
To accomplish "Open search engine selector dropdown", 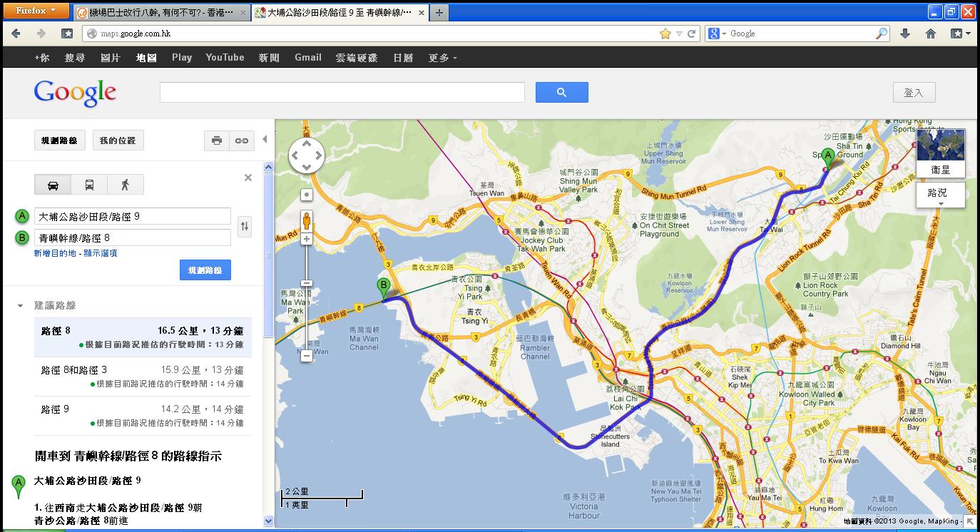I will [718, 34].
